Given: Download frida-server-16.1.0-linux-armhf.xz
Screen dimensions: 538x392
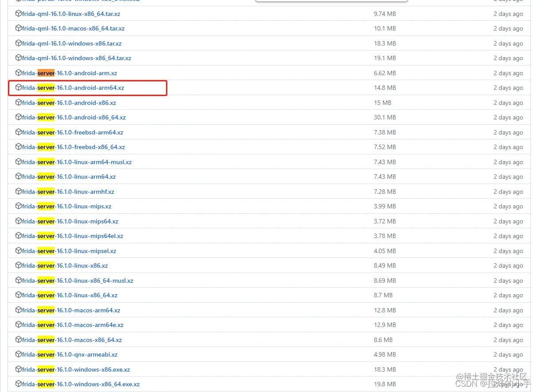Looking at the screenshot, I should pos(68,192).
